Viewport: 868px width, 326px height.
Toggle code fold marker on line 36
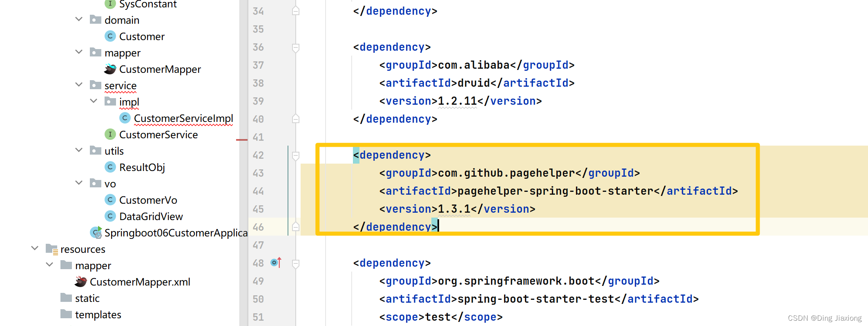click(296, 47)
